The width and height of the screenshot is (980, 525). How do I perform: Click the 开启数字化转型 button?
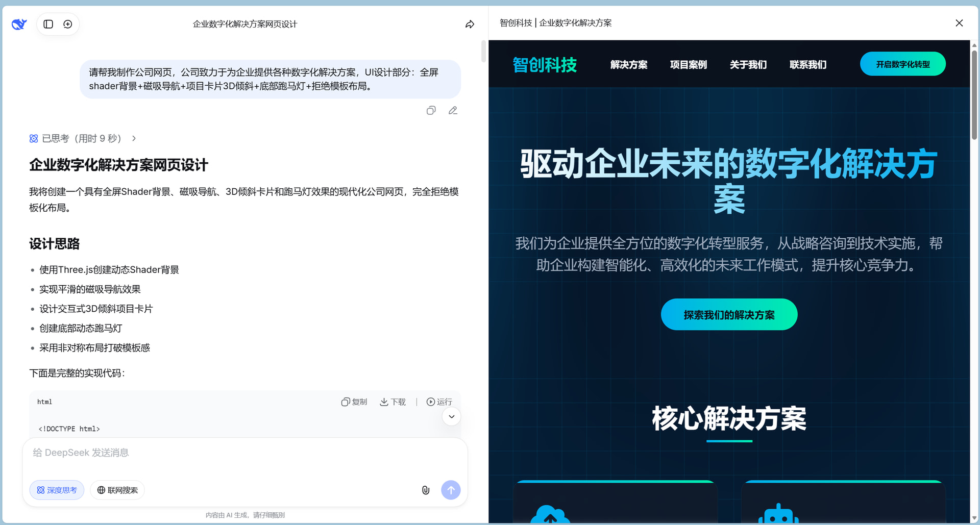pos(902,64)
